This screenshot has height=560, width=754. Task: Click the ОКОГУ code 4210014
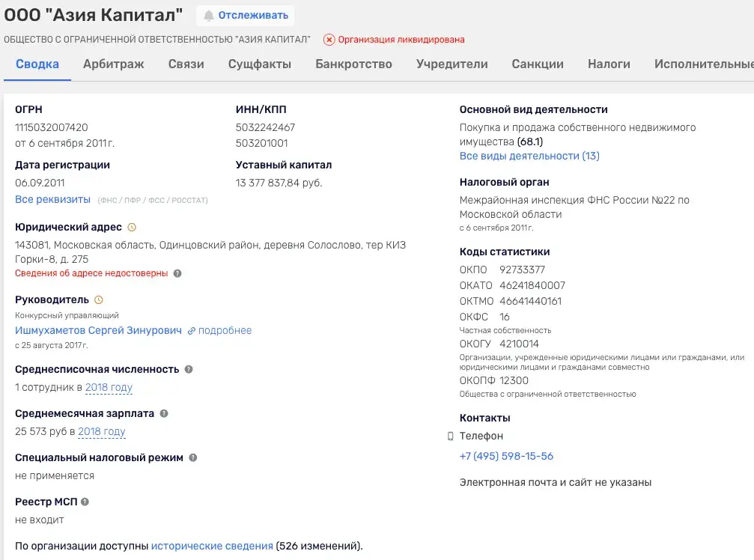(x=520, y=344)
